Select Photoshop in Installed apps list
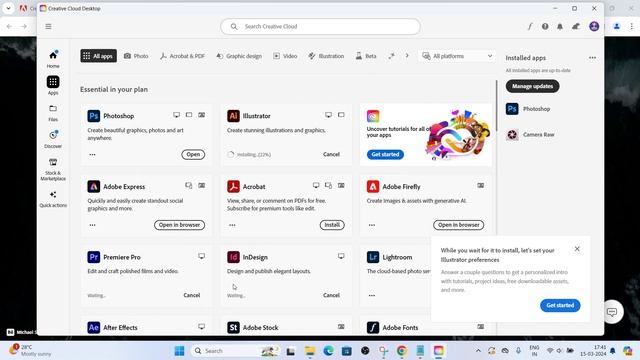Screen dimensions: 640x360 pos(528,109)
